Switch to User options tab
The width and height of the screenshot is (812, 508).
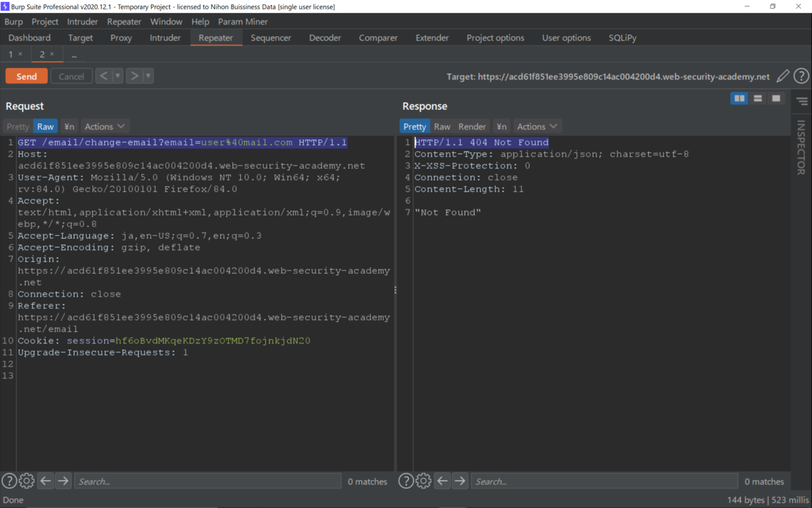point(566,38)
